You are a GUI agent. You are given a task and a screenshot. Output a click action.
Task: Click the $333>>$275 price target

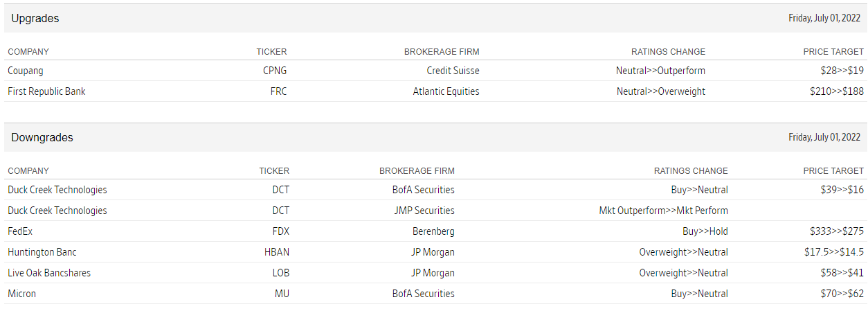point(836,231)
